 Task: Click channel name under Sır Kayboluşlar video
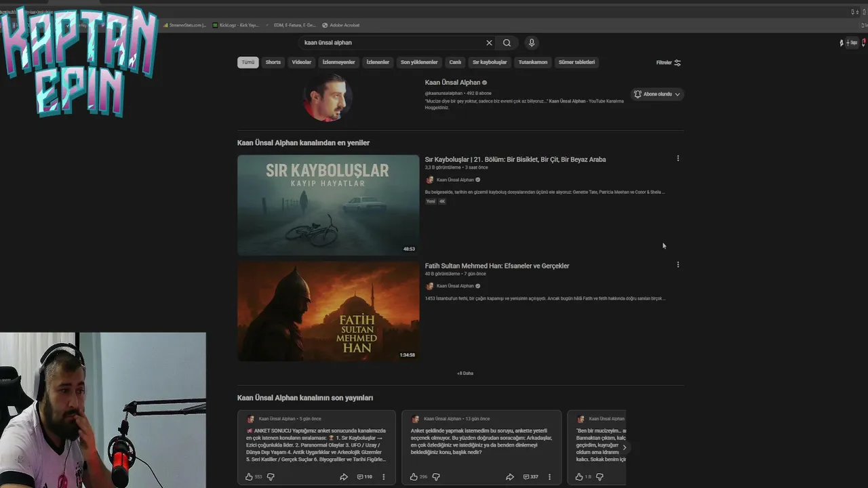[x=455, y=180]
